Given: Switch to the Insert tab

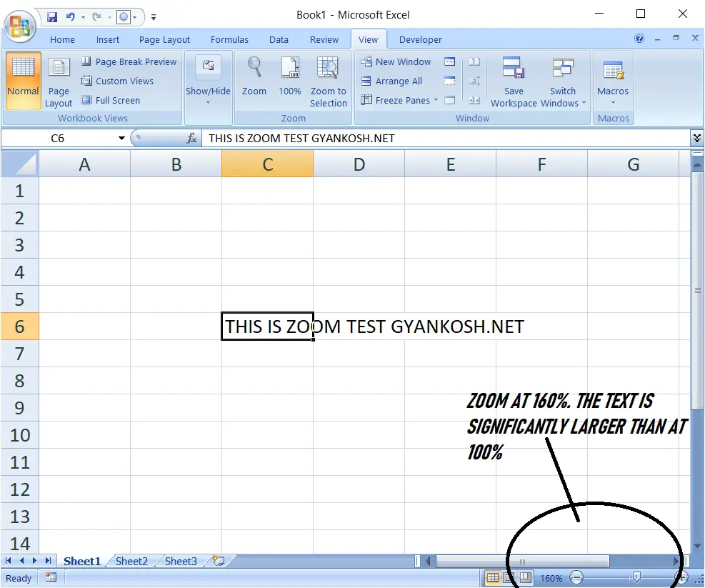Looking at the screenshot, I should coord(107,39).
